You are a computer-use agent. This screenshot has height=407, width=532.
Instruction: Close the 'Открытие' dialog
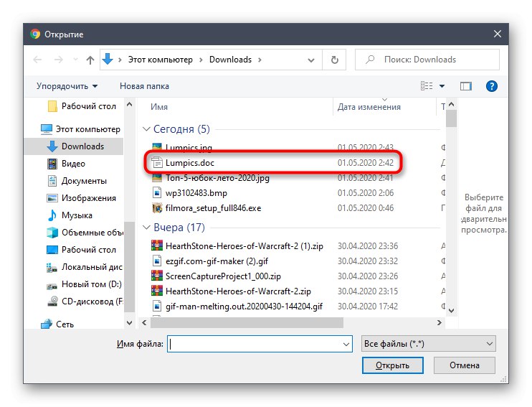(498, 34)
